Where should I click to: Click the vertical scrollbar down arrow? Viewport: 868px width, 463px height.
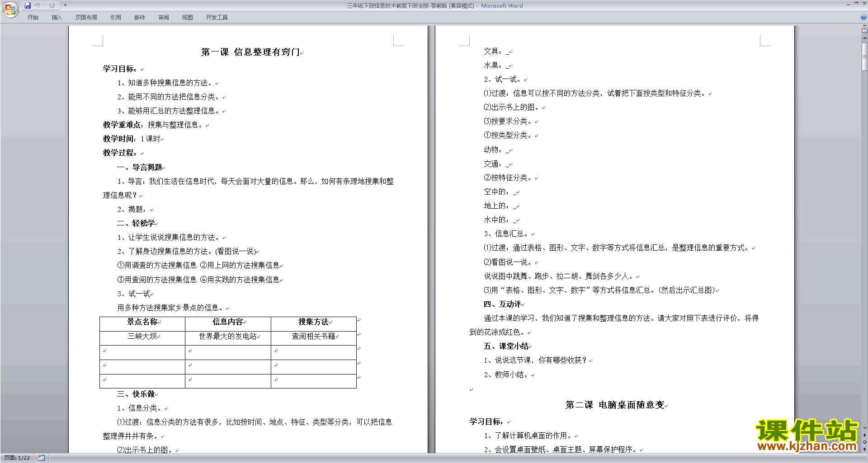(865, 428)
